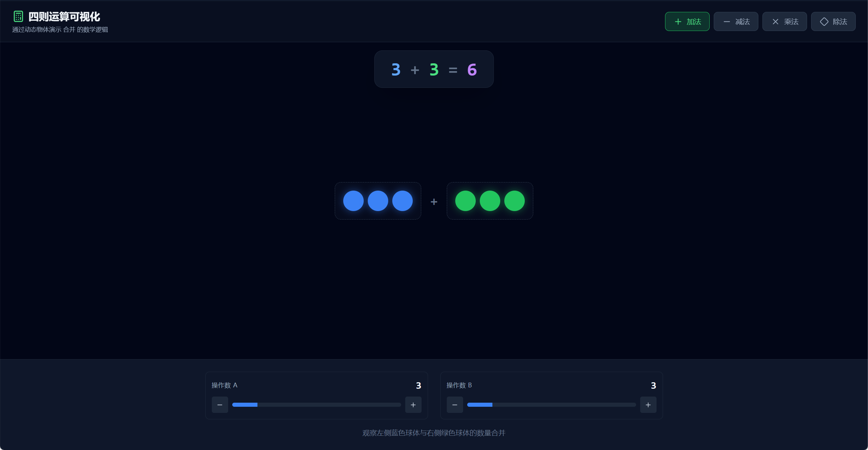The height and width of the screenshot is (450, 868).
Task: Click the green 3 in equation
Action: click(x=434, y=70)
